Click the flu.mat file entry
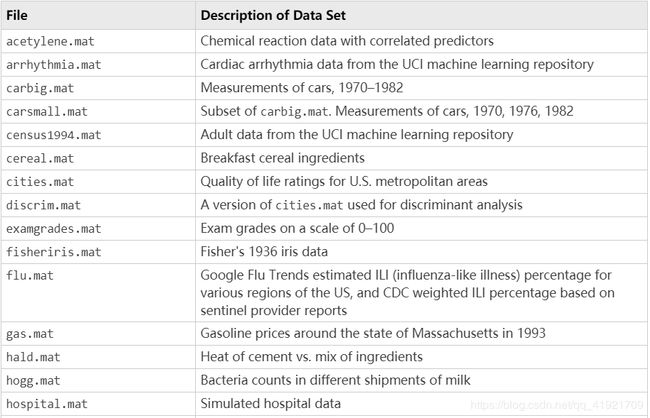This screenshot has height=418, width=650. click(x=29, y=275)
